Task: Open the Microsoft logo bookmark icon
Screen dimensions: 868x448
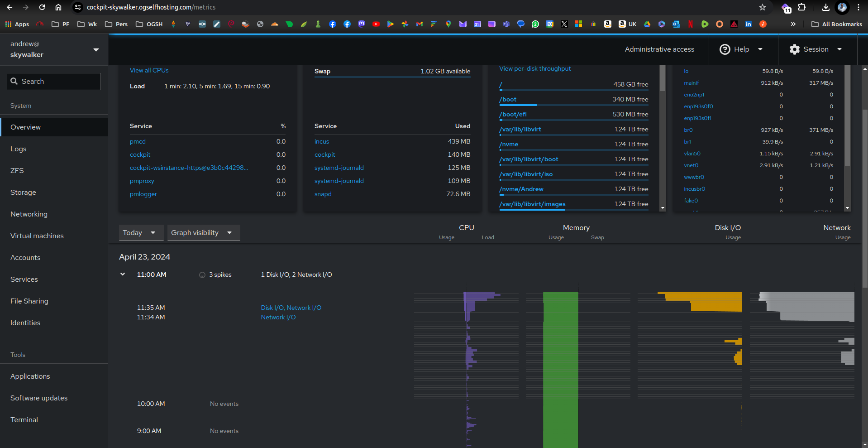Action: coord(579,24)
